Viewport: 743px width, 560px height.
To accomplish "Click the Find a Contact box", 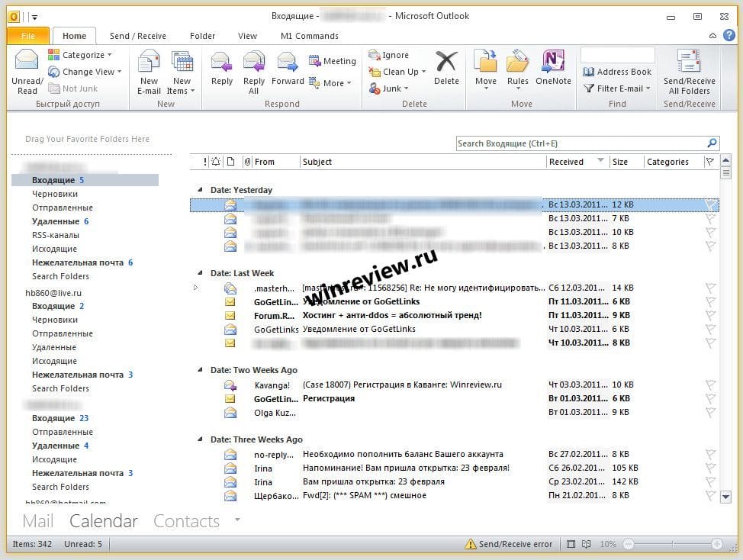I will (618, 55).
